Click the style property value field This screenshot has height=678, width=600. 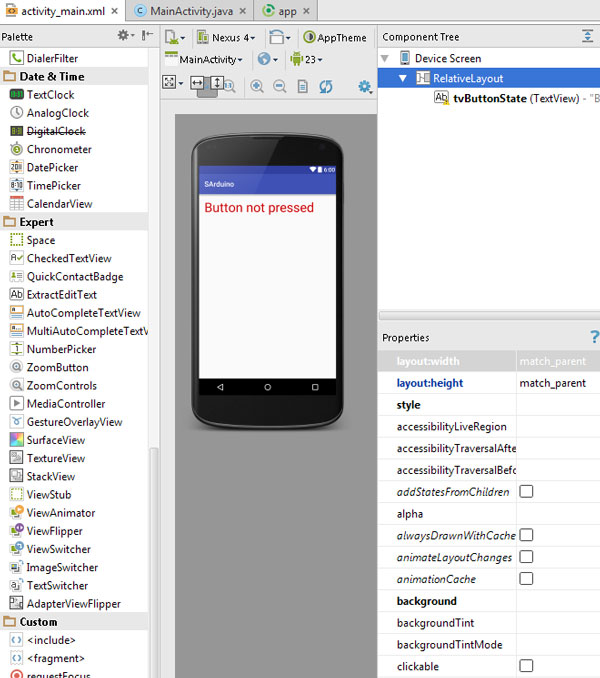[x=558, y=405]
